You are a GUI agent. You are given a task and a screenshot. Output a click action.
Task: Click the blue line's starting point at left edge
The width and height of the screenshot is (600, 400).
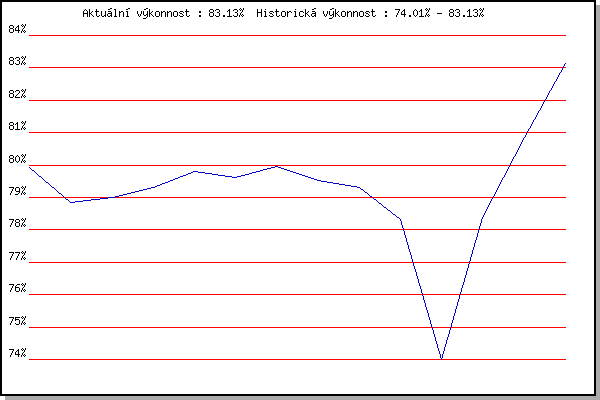click(x=30, y=166)
